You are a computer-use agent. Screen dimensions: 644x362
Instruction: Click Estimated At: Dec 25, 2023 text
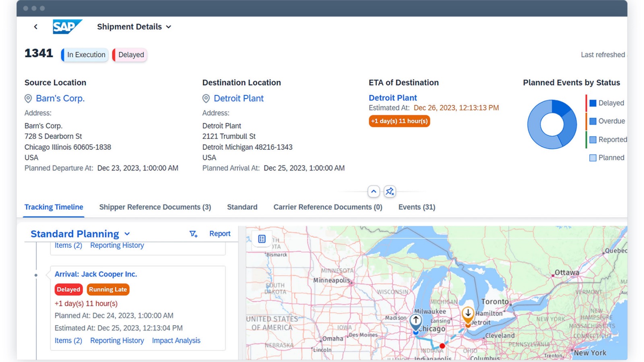[x=119, y=328]
